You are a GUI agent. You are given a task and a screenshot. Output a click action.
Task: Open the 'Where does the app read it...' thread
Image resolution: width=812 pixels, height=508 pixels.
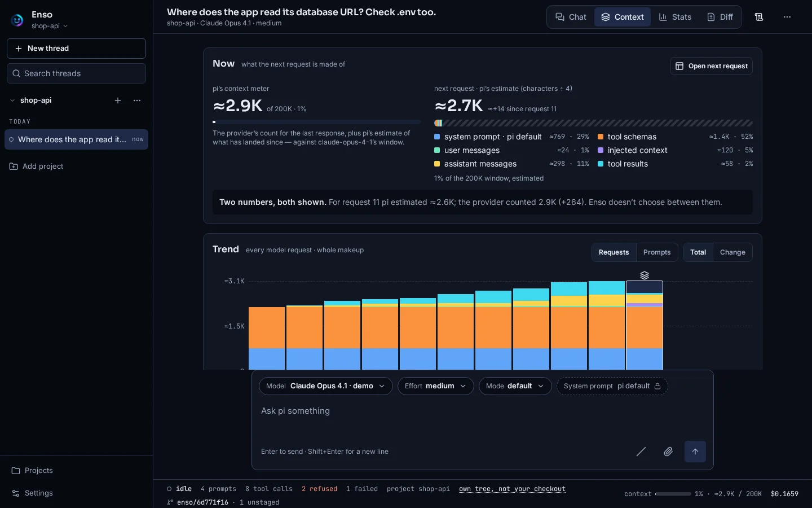pos(76,139)
